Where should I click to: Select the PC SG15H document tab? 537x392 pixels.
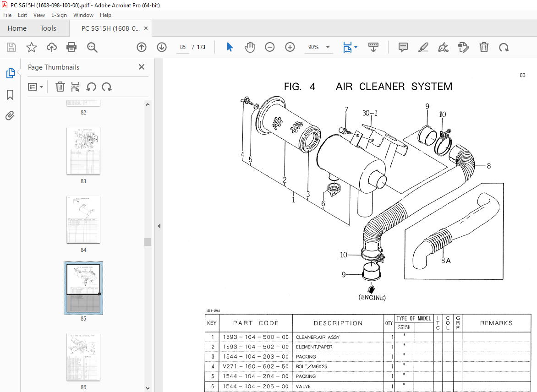point(110,28)
